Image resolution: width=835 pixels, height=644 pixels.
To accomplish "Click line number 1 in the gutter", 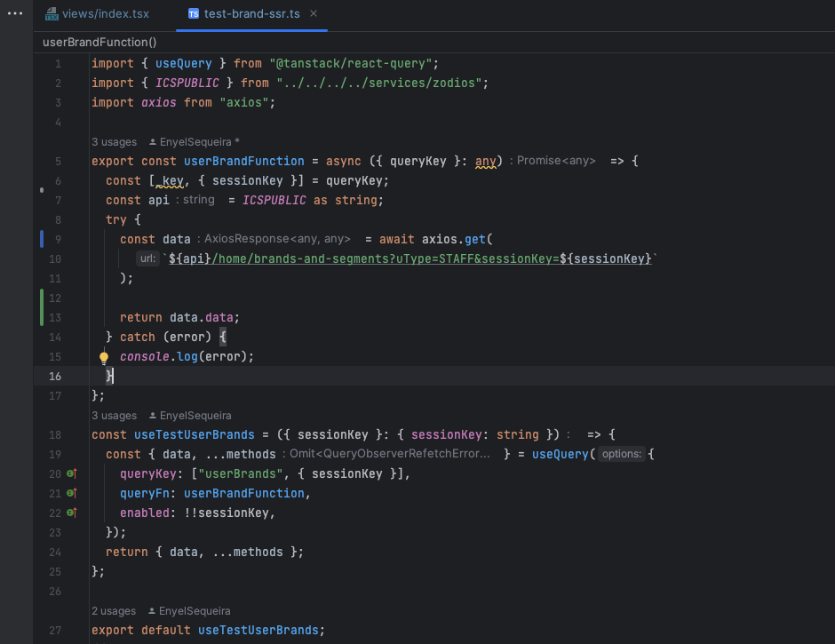I will click(x=58, y=64).
